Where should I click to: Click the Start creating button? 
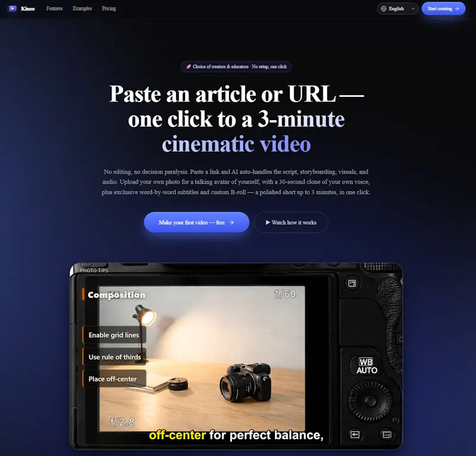443,9
